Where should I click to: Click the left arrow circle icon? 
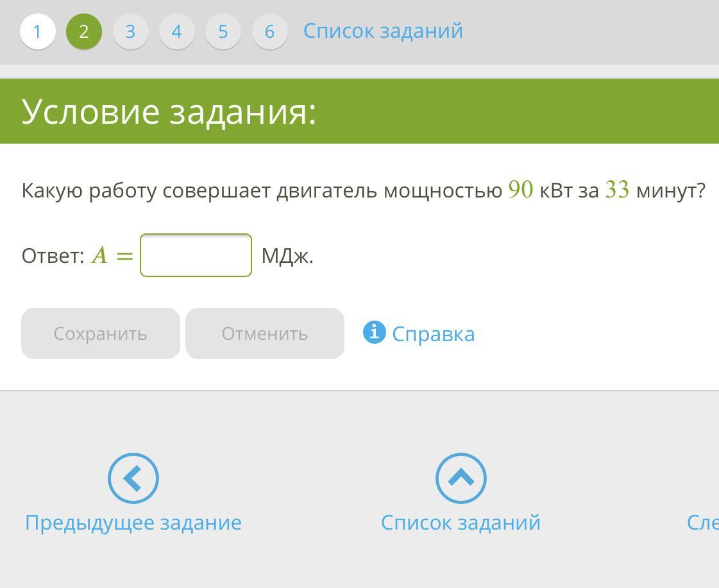pyautogui.click(x=133, y=478)
